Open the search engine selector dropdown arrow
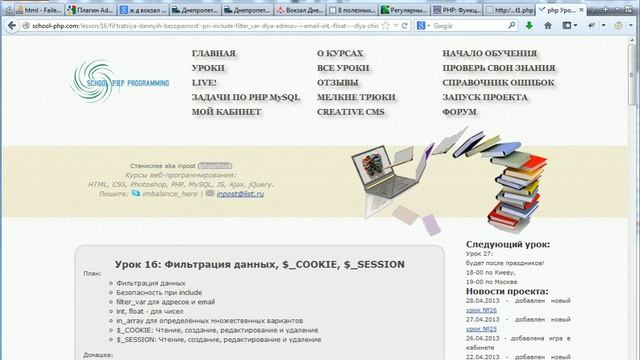640x360 pixels. [429, 26]
